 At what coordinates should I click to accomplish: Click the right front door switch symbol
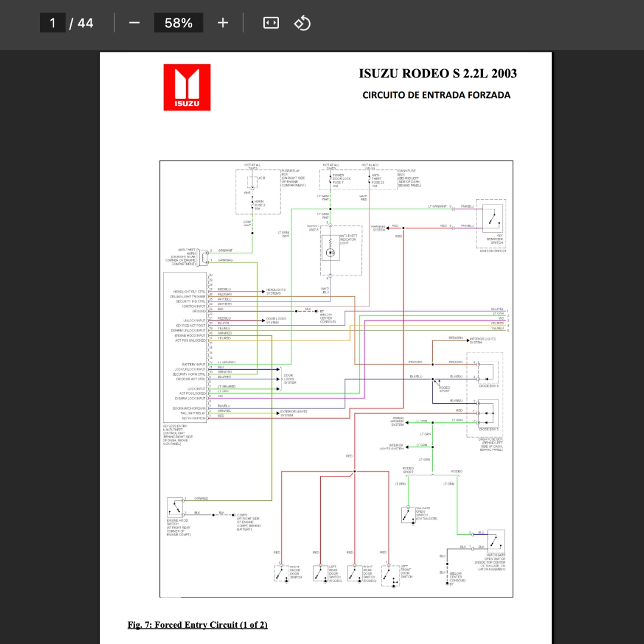point(281,574)
